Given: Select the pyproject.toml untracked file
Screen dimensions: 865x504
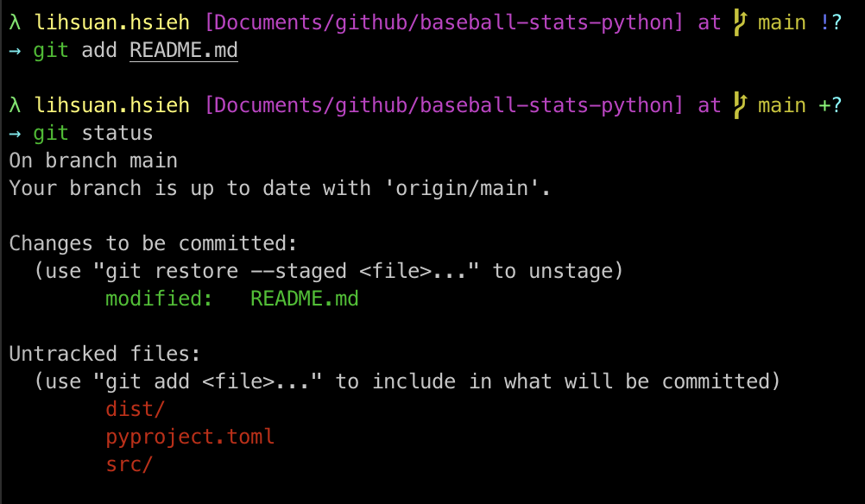Looking at the screenshot, I should coord(190,438).
